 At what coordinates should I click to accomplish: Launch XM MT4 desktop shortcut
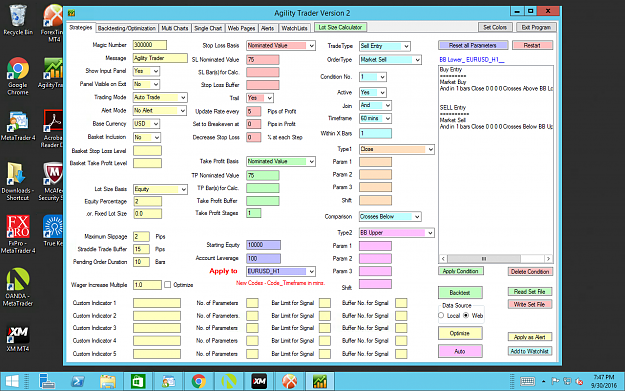18,339
